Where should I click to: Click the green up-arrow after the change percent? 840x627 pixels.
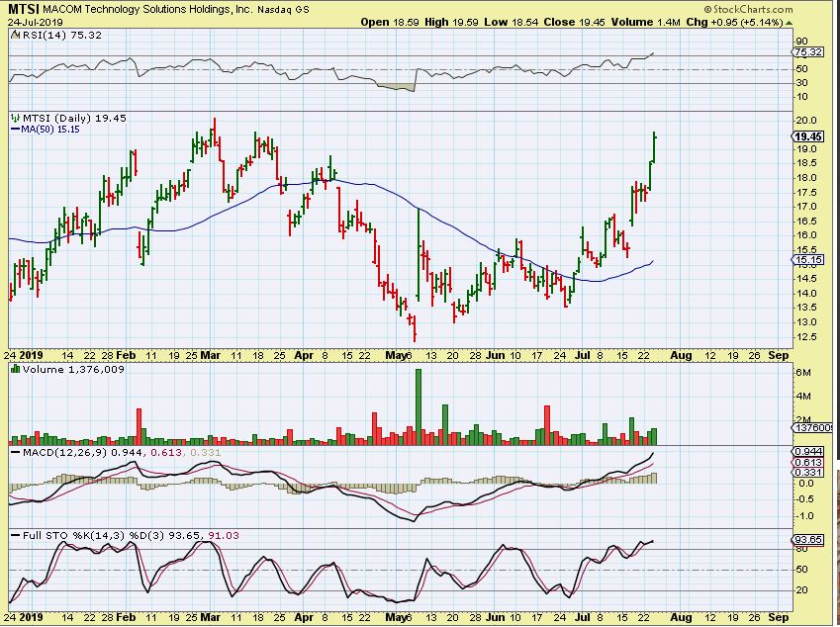tap(789, 23)
